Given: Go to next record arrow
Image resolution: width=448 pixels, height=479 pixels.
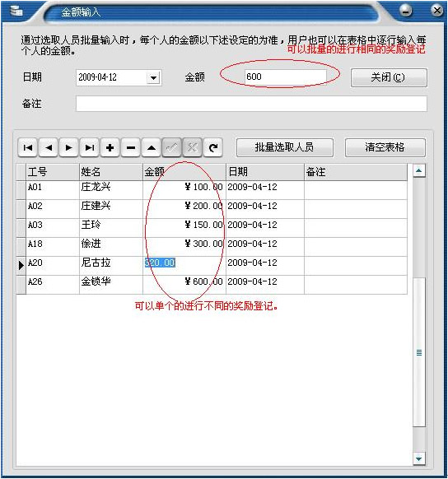Looking at the screenshot, I should (68, 148).
